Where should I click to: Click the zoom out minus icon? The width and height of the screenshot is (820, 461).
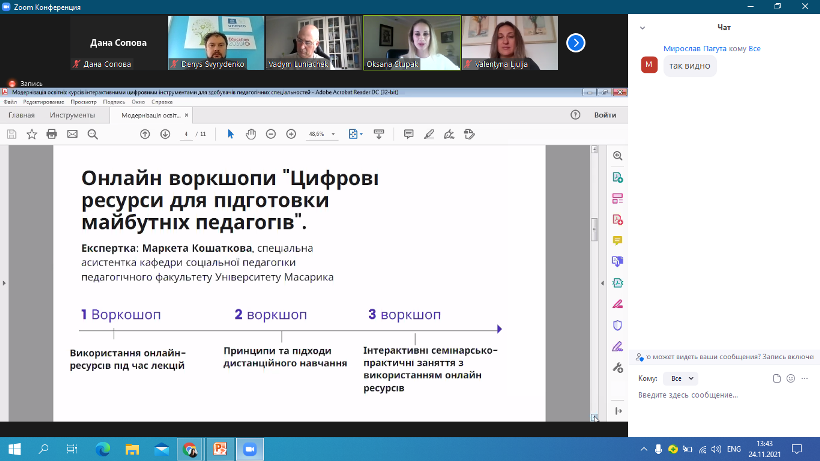271,134
